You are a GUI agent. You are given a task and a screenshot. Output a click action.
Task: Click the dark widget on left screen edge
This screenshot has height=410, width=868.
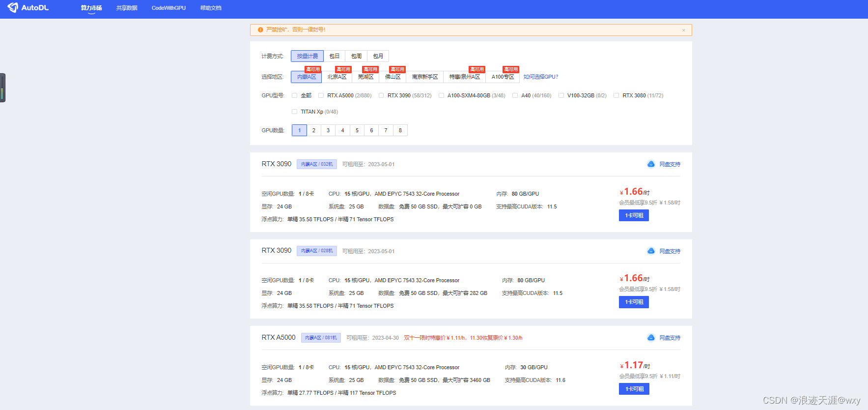tap(2, 88)
